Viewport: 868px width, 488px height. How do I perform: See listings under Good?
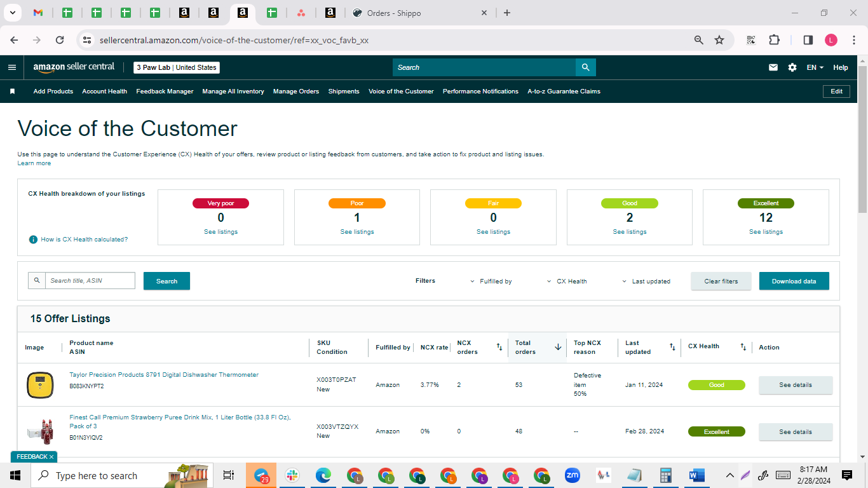[630, 232]
